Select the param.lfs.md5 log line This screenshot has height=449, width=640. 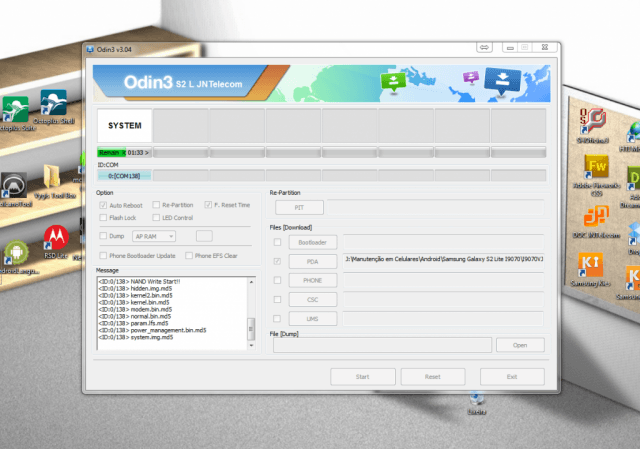(133, 323)
